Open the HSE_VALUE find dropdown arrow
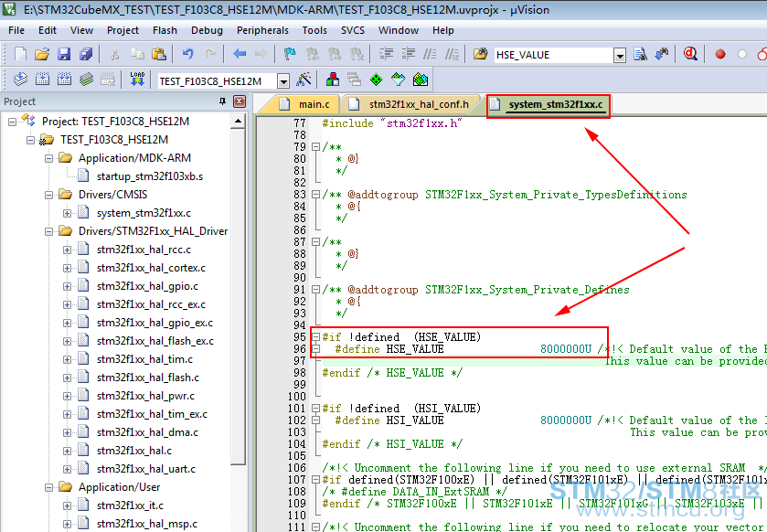 (620, 55)
